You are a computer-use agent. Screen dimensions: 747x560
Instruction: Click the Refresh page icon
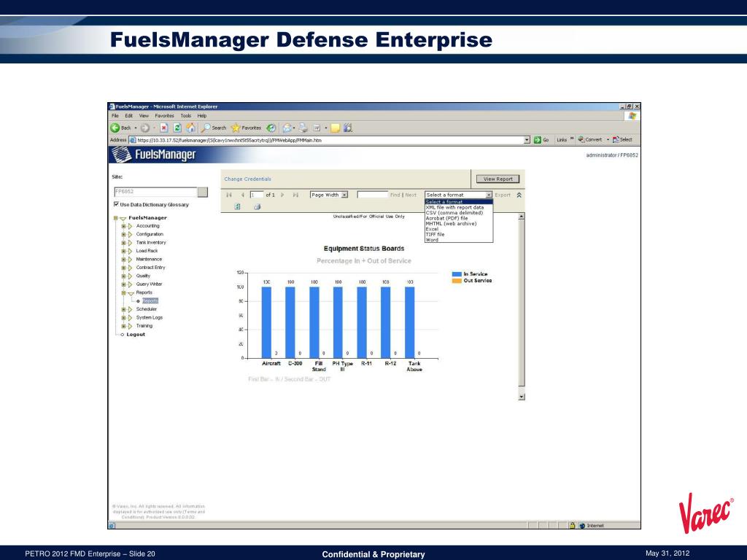tap(177, 128)
